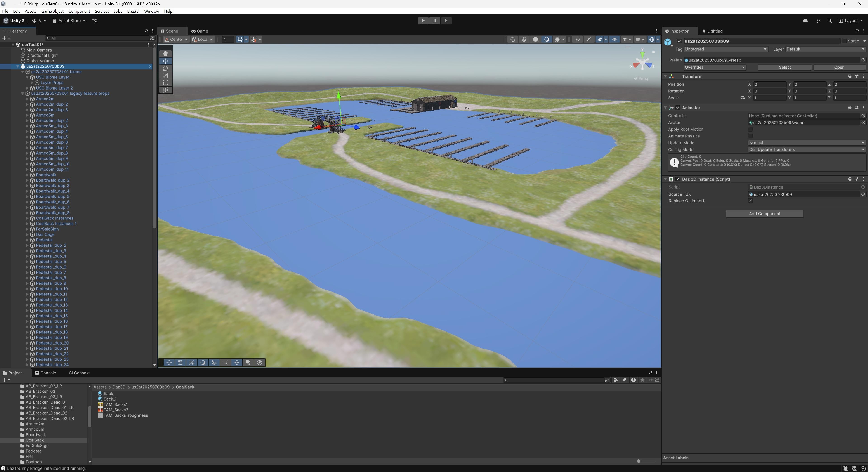This screenshot has height=472, width=868.
Task: Select the Hand view tool
Action: coord(165,54)
